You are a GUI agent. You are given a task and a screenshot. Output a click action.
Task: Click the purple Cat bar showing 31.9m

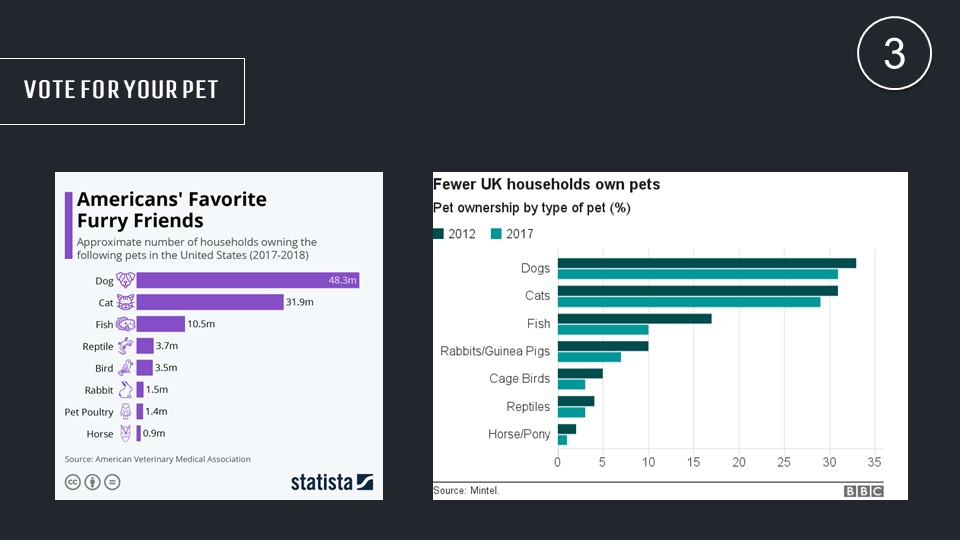coord(209,302)
